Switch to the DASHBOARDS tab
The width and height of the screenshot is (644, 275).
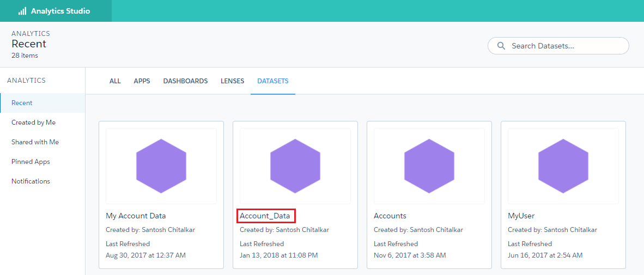185,81
